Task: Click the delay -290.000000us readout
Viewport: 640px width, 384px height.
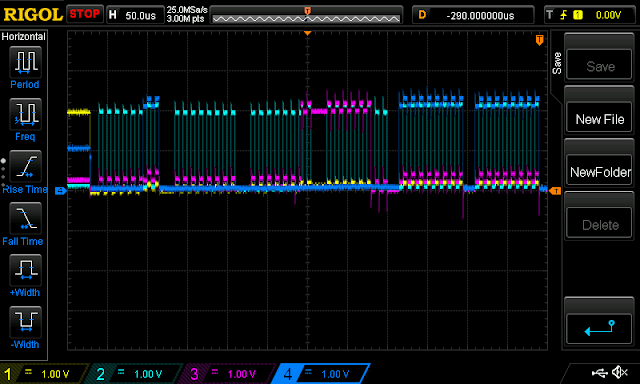Action: pyautogui.click(x=480, y=16)
